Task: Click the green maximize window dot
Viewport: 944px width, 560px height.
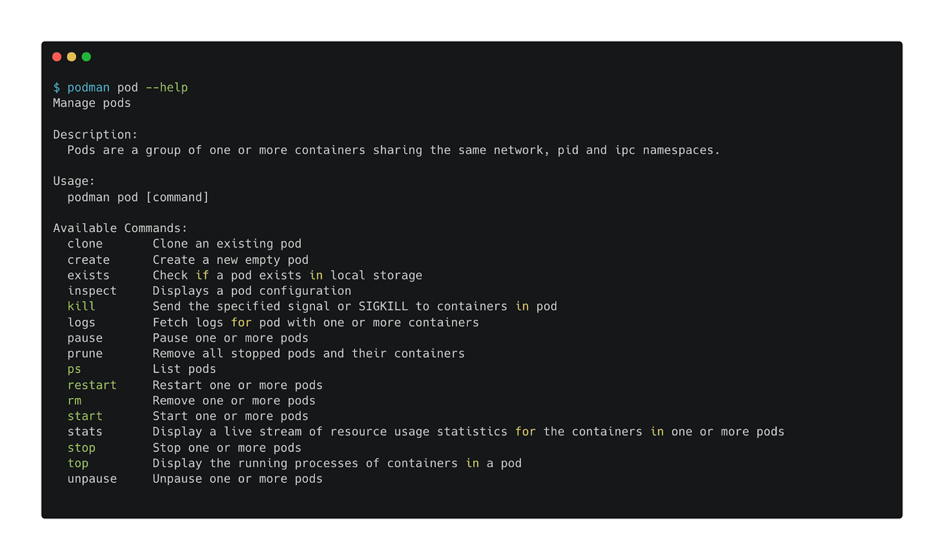Action: [86, 57]
